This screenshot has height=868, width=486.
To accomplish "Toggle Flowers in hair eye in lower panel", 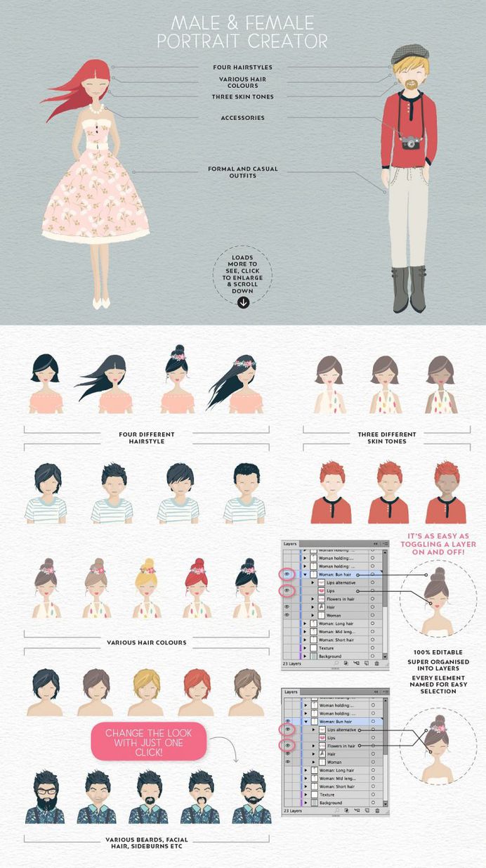I will click(x=288, y=746).
